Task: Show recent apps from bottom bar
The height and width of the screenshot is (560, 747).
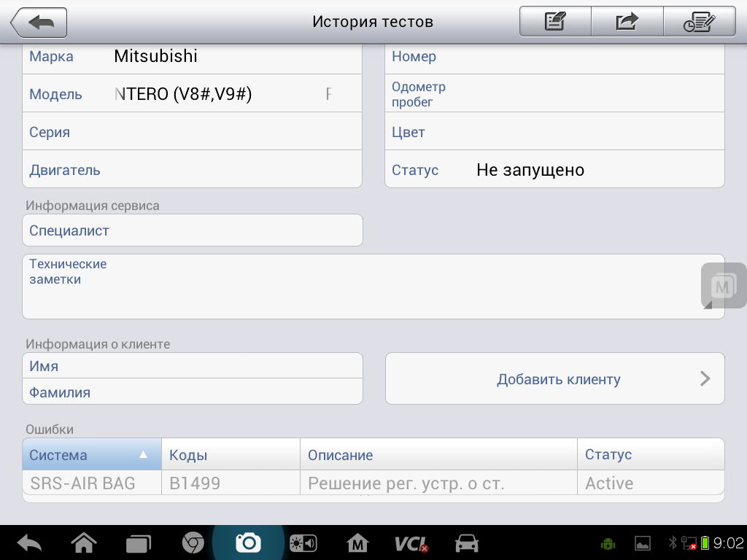Action: (x=138, y=543)
